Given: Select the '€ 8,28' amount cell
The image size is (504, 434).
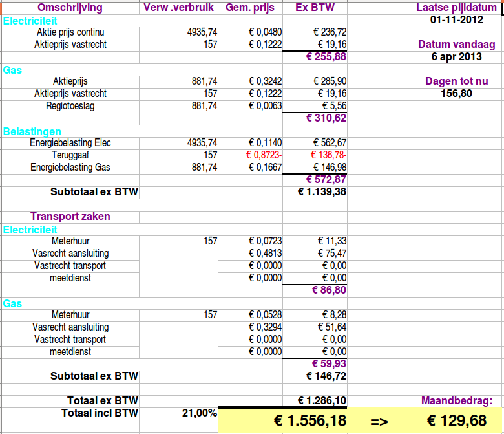Looking at the screenshot, I should point(315,314).
